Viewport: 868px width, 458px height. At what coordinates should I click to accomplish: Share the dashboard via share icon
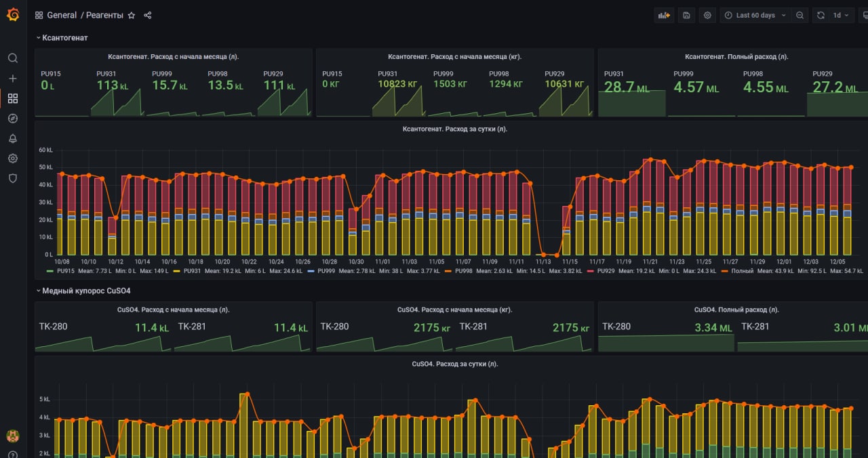point(148,15)
